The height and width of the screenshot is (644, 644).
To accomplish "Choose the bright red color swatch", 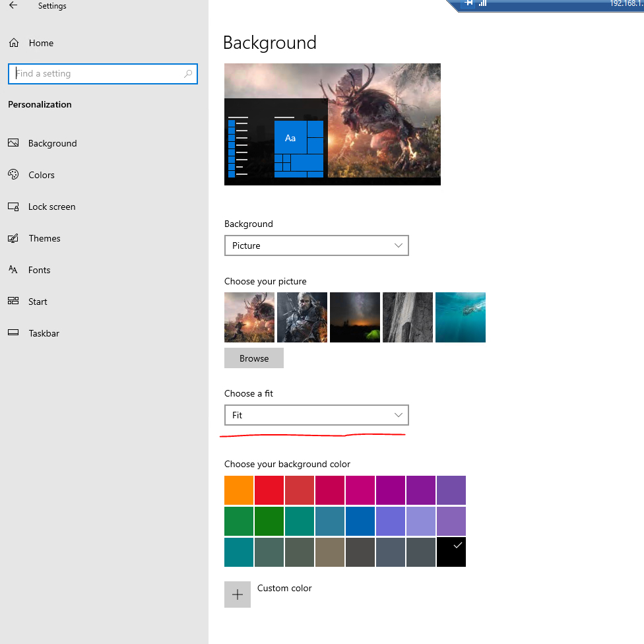I will click(269, 490).
